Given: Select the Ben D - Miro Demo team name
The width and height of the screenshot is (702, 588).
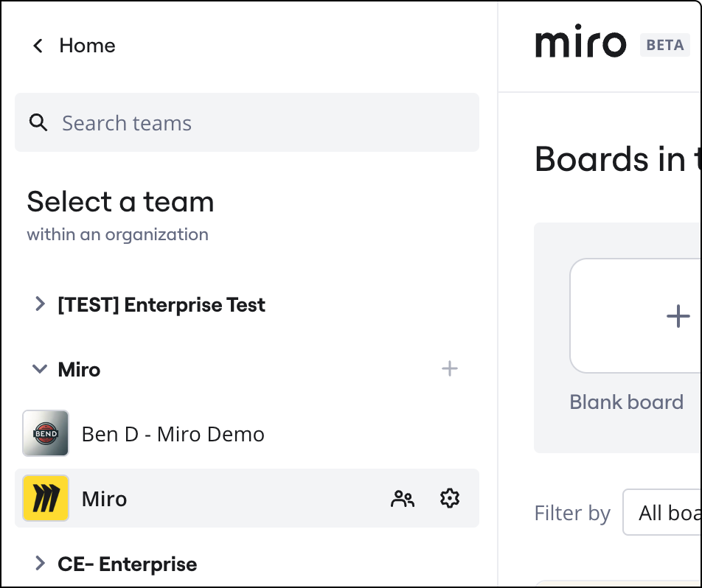Looking at the screenshot, I should tap(173, 434).
